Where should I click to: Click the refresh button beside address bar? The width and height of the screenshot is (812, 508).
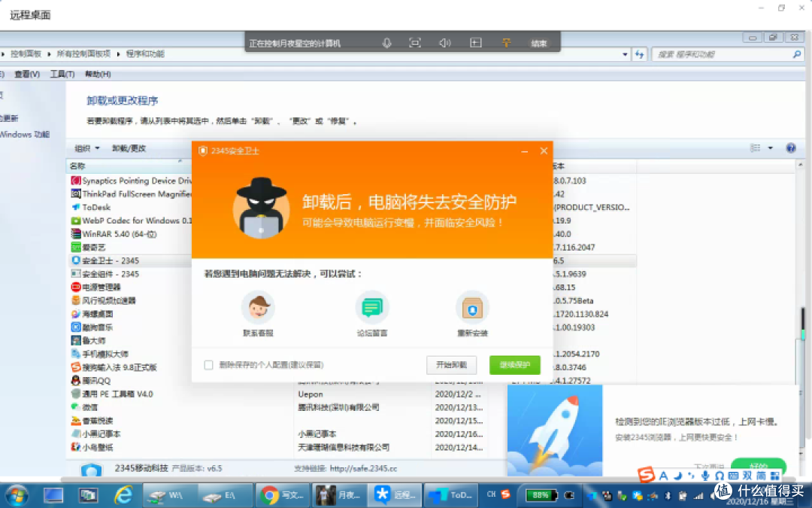[640, 54]
